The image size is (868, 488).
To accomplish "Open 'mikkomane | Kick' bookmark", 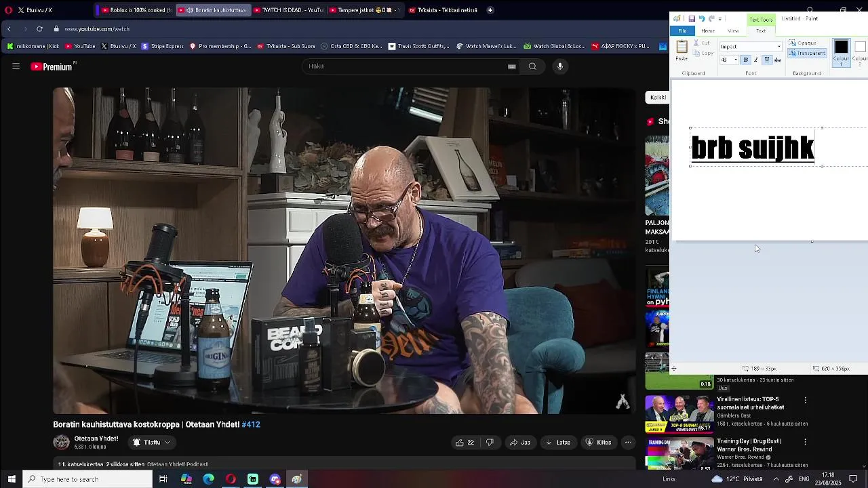I will click(x=33, y=46).
